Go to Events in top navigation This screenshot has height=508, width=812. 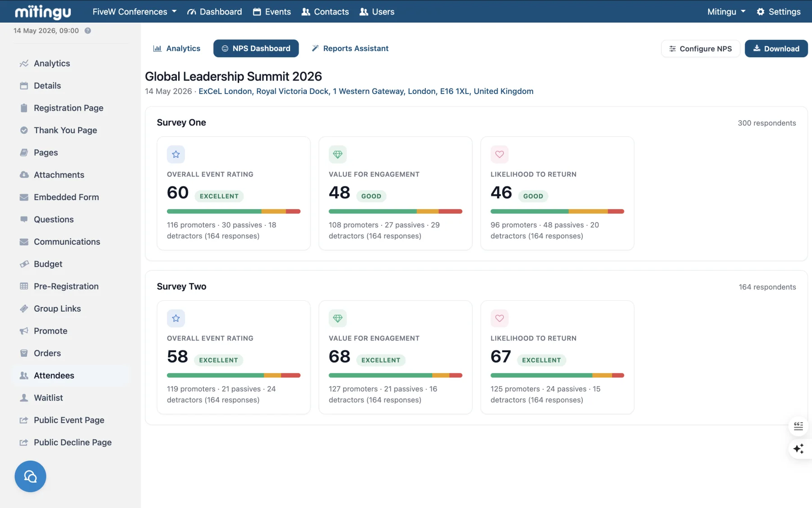272,12
